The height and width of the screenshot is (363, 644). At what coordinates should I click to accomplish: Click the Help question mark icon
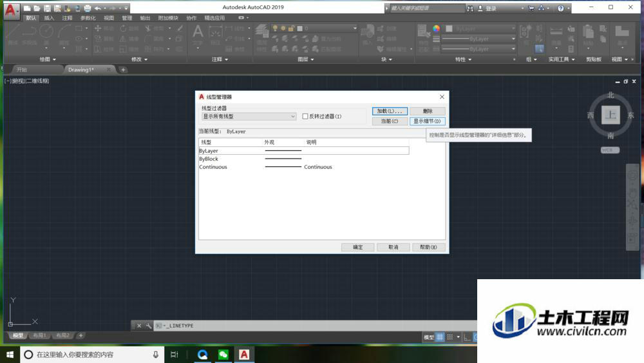pos(561,8)
